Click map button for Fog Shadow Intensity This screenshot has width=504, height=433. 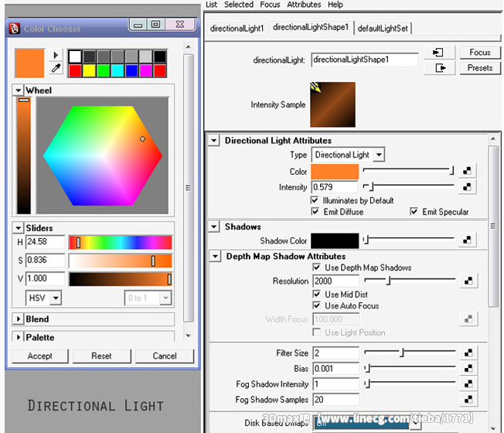click(x=468, y=384)
